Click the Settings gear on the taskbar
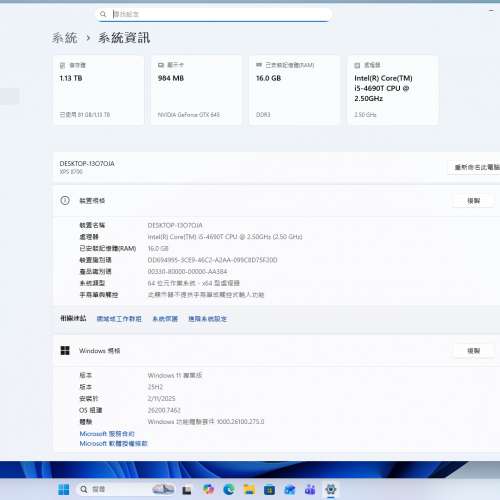Image resolution: width=500 pixels, height=500 pixels. (x=330, y=489)
